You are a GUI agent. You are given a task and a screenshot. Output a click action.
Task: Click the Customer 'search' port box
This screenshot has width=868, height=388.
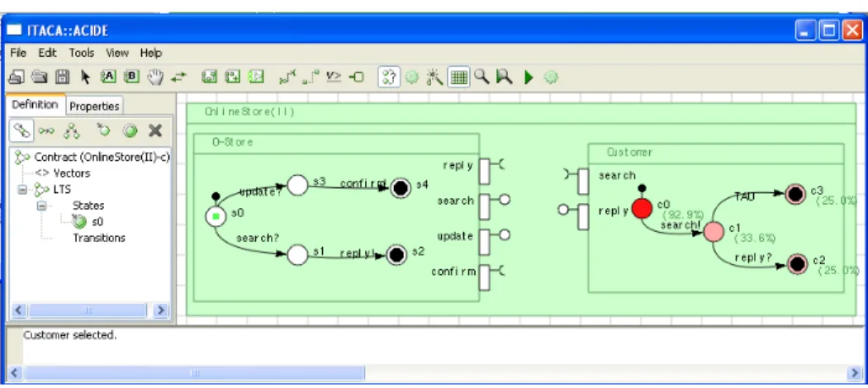click(x=583, y=182)
